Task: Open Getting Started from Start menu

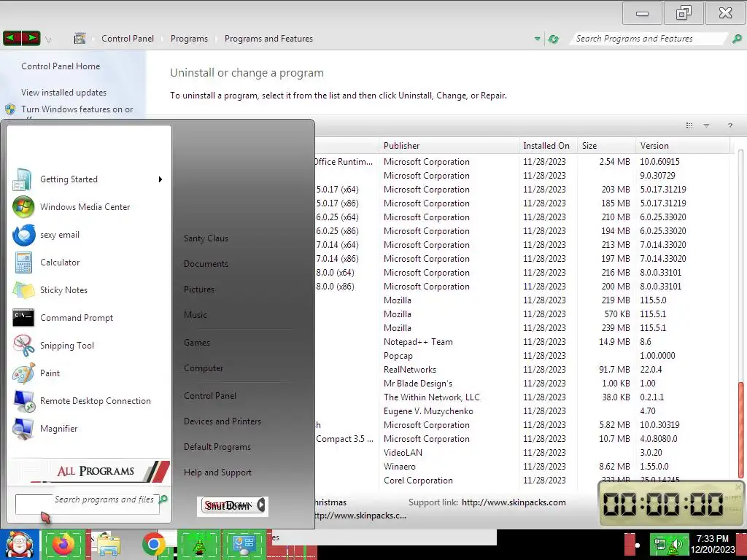Action: point(88,179)
